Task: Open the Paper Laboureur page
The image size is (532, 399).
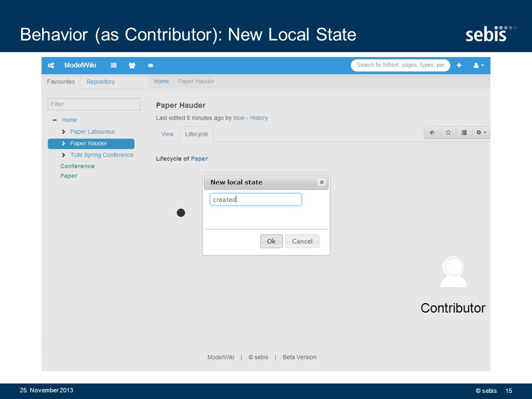Action: [93, 132]
